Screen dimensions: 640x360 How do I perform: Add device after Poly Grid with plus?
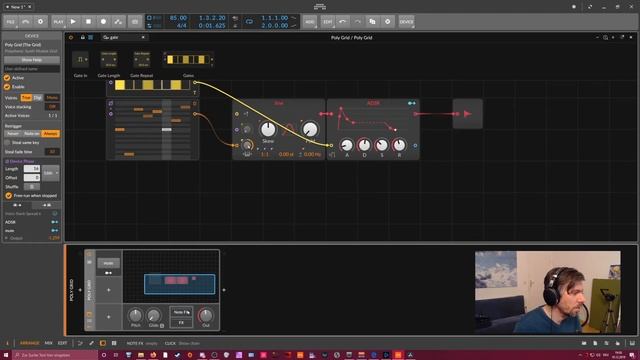pos(224,290)
